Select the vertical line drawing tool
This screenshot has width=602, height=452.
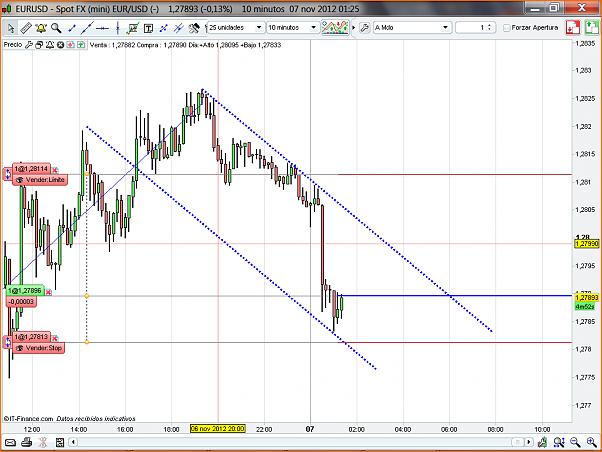[x=117, y=28]
